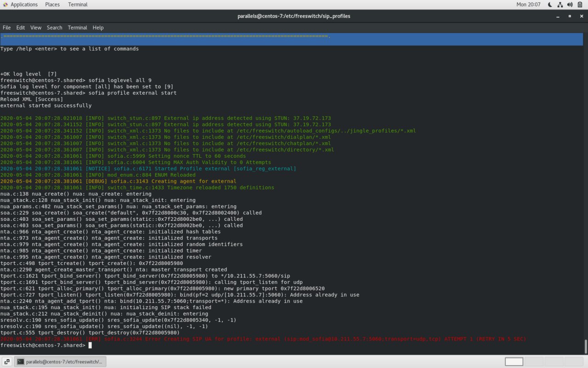Click the power icon in the top panel

click(x=580, y=5)
